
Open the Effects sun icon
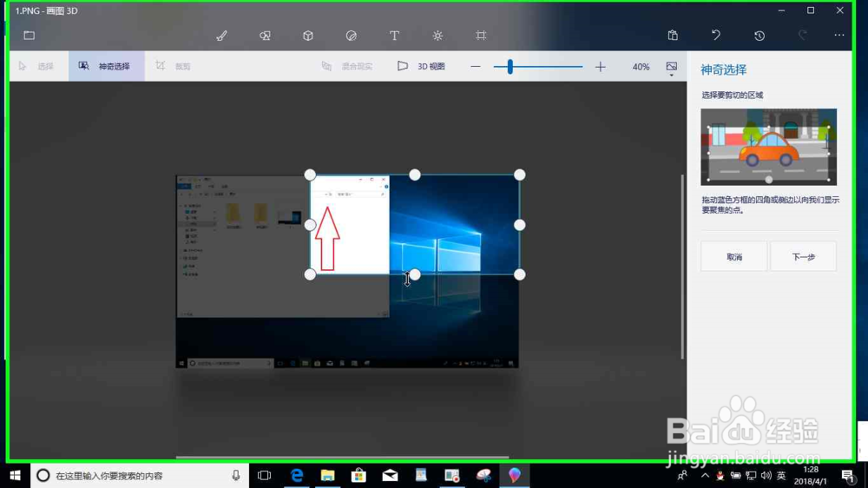point(437,36)
